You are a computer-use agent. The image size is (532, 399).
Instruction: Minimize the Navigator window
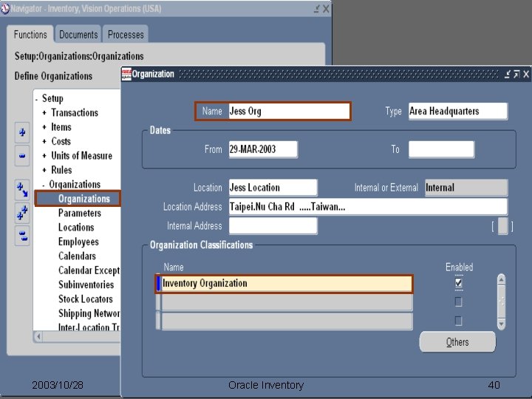point(316,9)
